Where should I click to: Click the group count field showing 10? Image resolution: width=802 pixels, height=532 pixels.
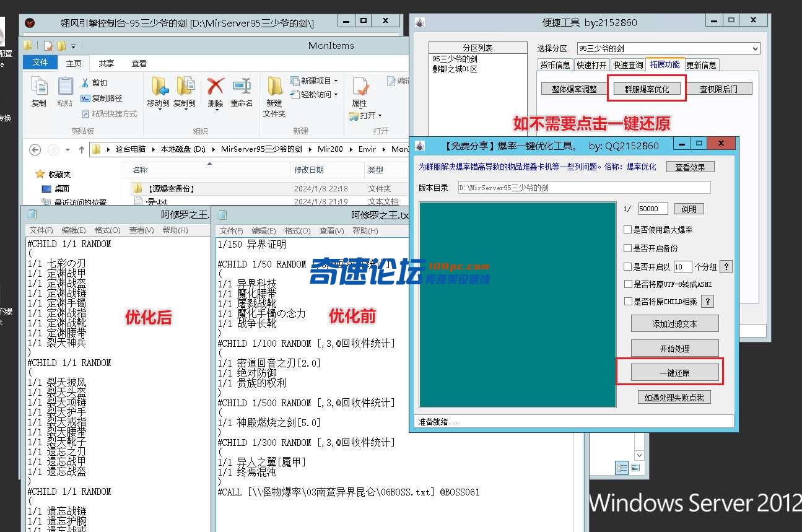pos(682,267)
